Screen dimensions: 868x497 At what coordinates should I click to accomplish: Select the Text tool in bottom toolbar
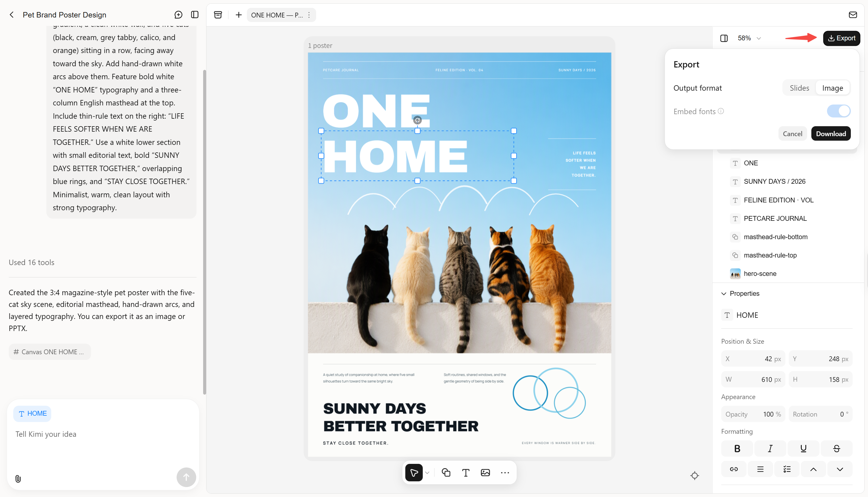466,472
